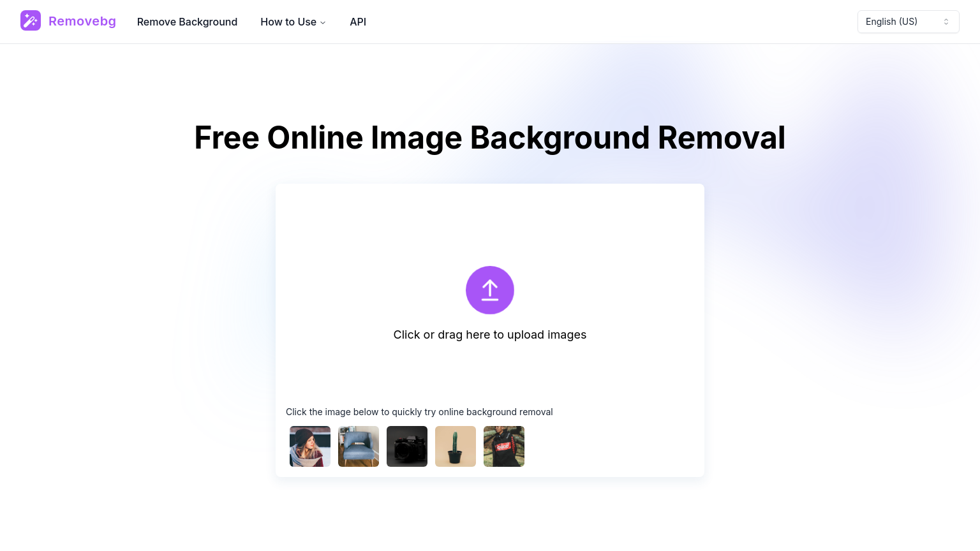Change the site language from English (US)
Screen dimensions: 980x551
pos(909,22)
